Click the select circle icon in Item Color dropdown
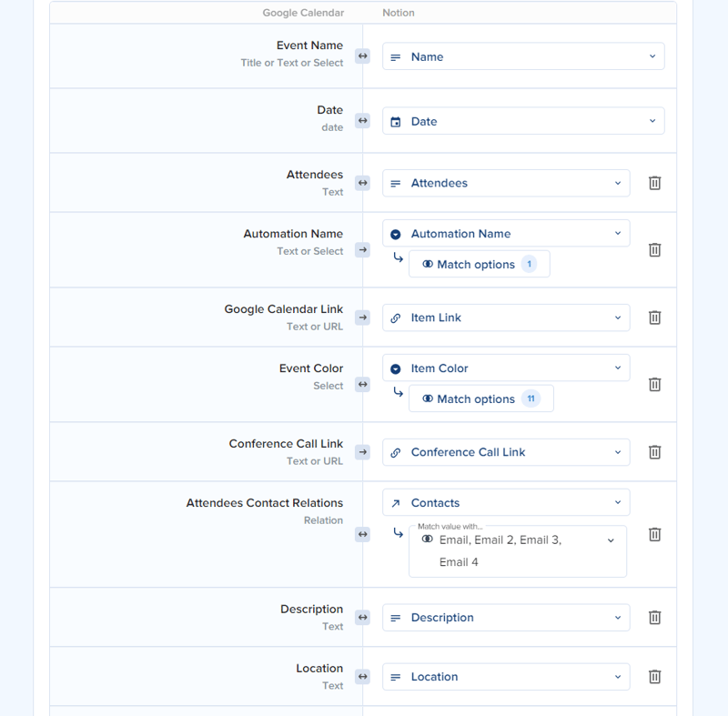This screenshot has height=716, width=728. (x=396, y=368)
